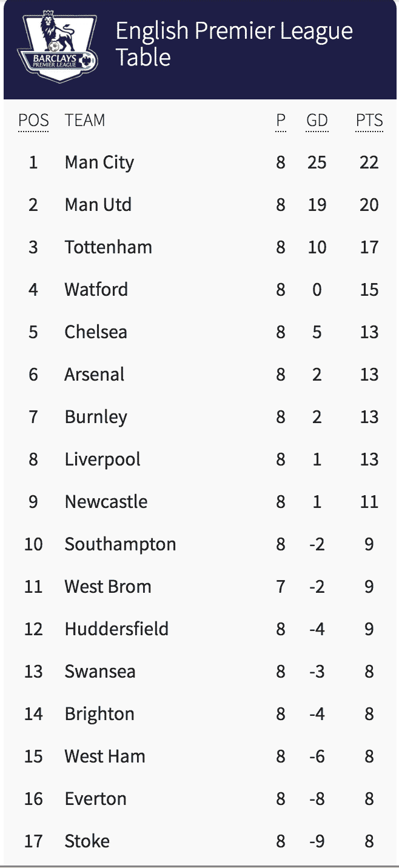This screenshot has width=399, height=868.
Task: Open the Arsenal team entry
Action: pos(94,375)
